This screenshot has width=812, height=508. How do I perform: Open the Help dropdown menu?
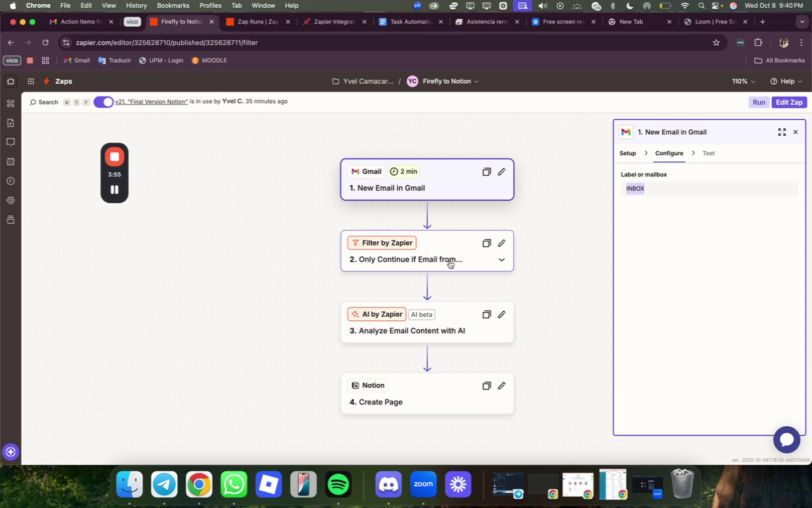pyautogui.click(x=786, y=81)
